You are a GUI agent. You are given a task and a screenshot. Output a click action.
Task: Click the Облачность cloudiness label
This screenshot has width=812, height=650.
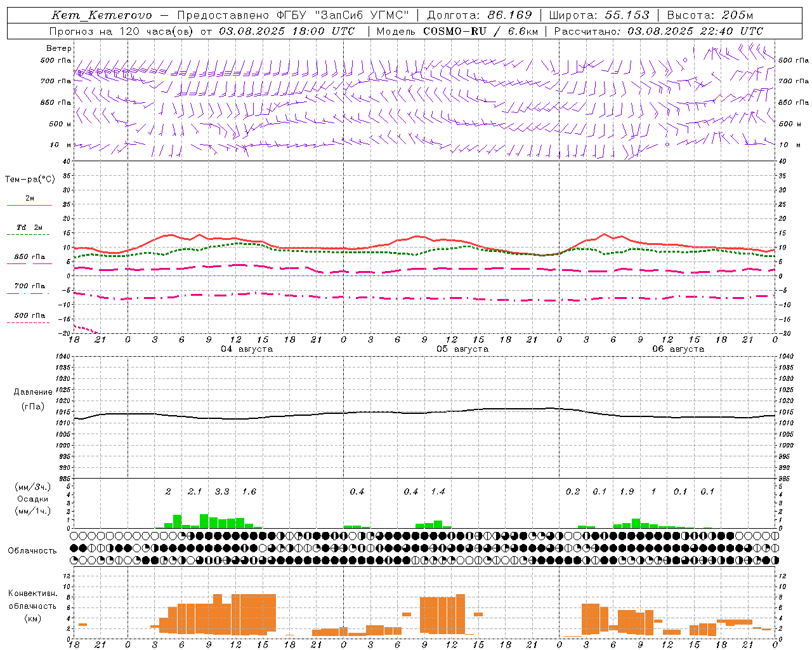32,551
